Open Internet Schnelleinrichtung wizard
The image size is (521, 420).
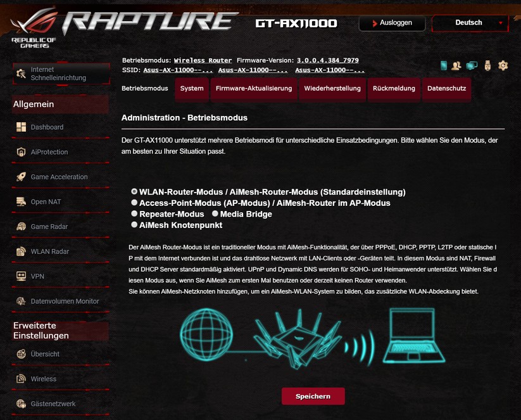pos(61,73)
